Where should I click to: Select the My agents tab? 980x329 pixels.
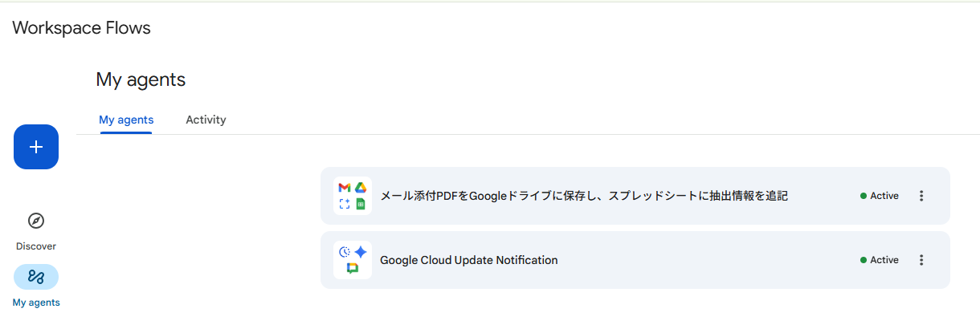tap(126, 120)
